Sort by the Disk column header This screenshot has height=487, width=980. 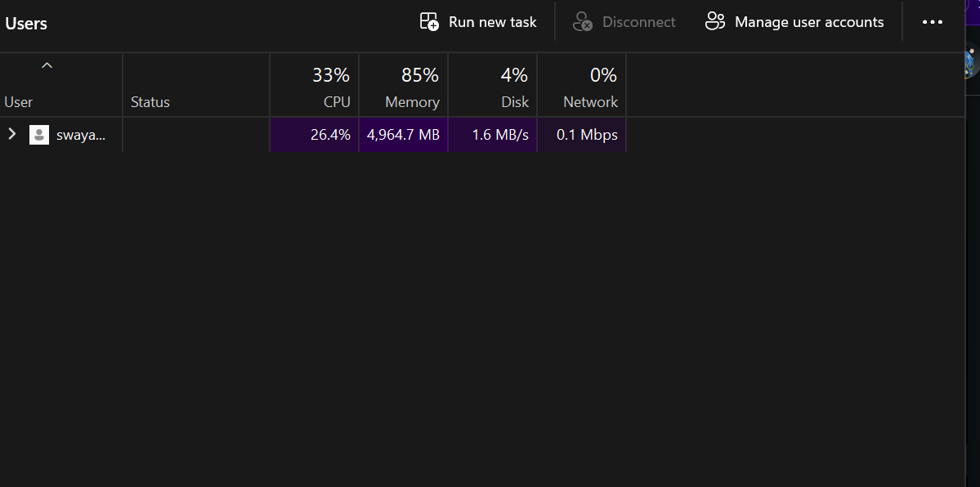(x=493, y=85)
